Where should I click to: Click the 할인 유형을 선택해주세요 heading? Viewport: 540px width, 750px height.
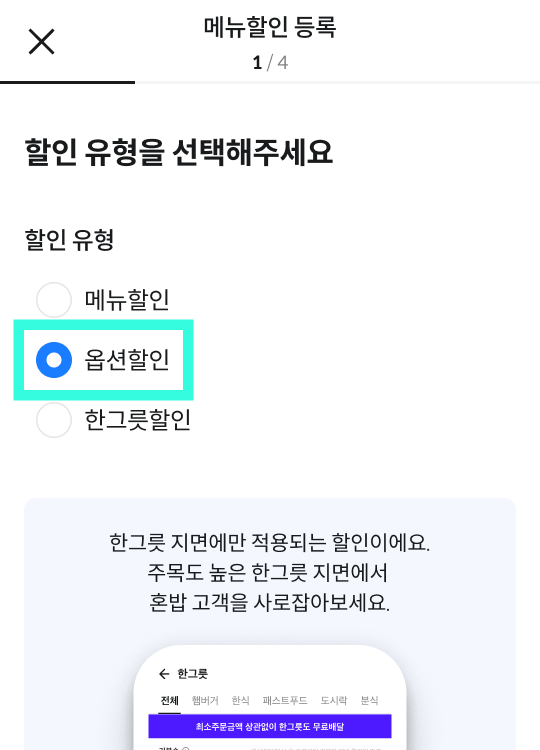coord(178,153)
